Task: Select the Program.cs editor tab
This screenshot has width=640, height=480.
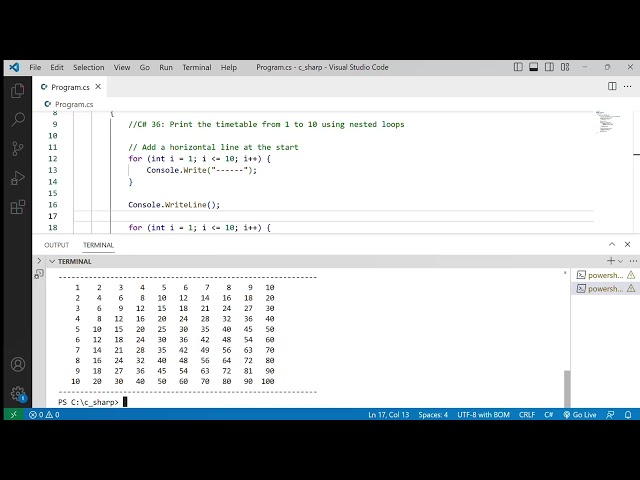Action: coord(70,87)
